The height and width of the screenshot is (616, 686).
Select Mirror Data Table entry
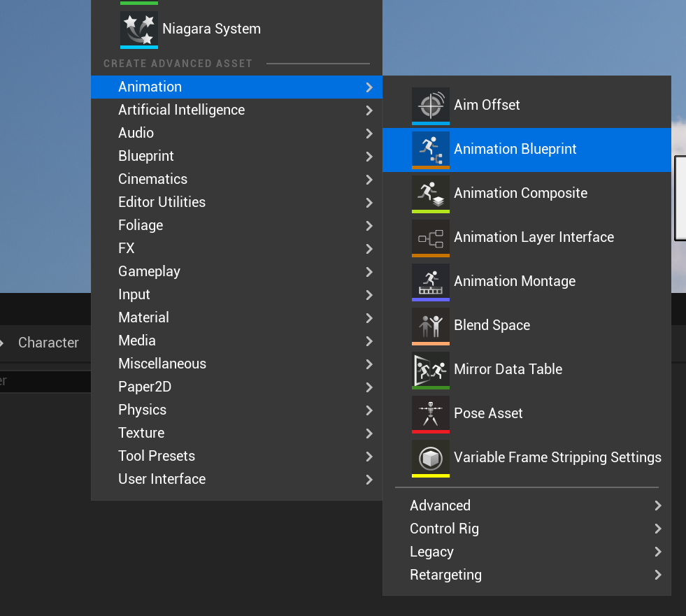click(x=527, y=371)
